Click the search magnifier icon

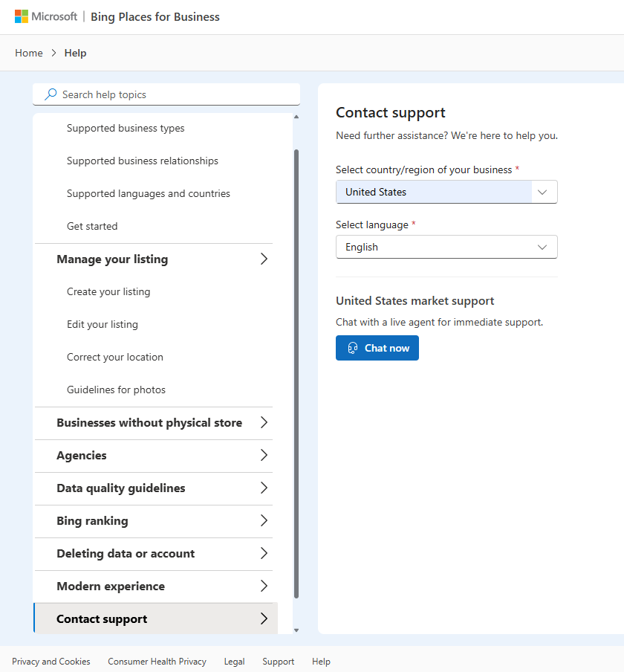[50, 94]
